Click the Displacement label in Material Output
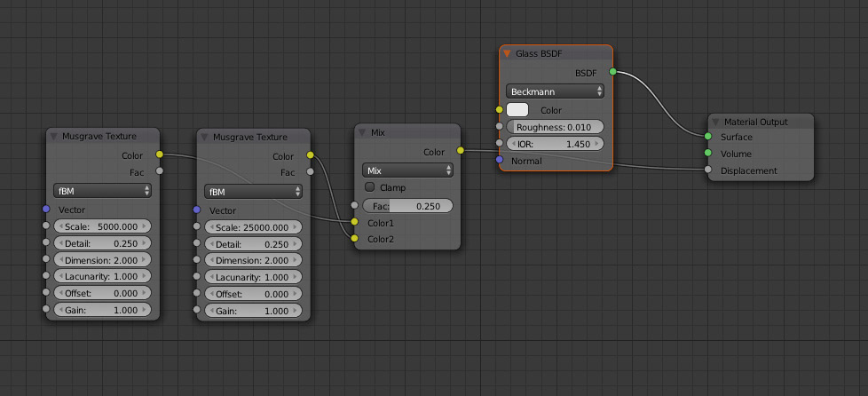This screenshot has width=868, height=396. (x=749, y=170)
